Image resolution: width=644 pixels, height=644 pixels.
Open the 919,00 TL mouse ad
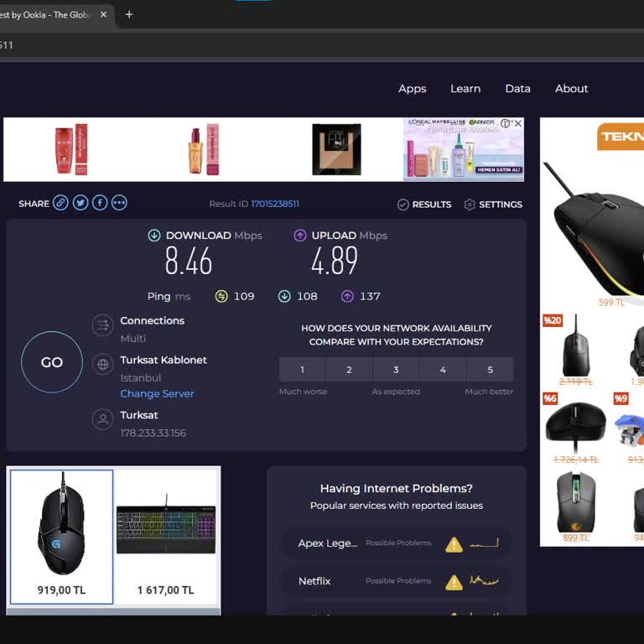(x=61, y=537)
